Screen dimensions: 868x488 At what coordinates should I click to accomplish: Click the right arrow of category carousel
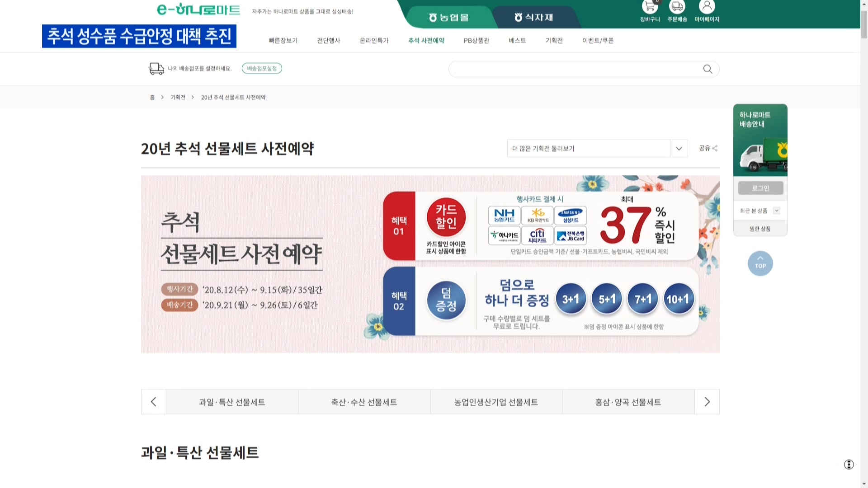[x=707, y=402]
